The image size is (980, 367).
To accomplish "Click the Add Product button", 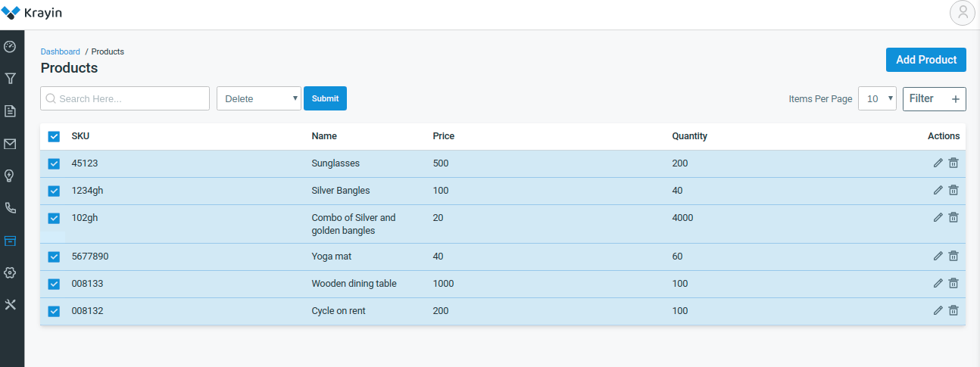I will [926, 60].
